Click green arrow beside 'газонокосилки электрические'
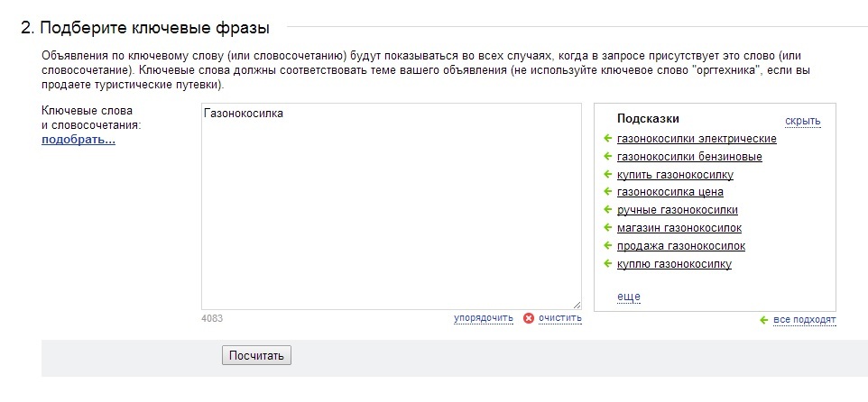Screen dimensions: 868x402 click(607, 138)
